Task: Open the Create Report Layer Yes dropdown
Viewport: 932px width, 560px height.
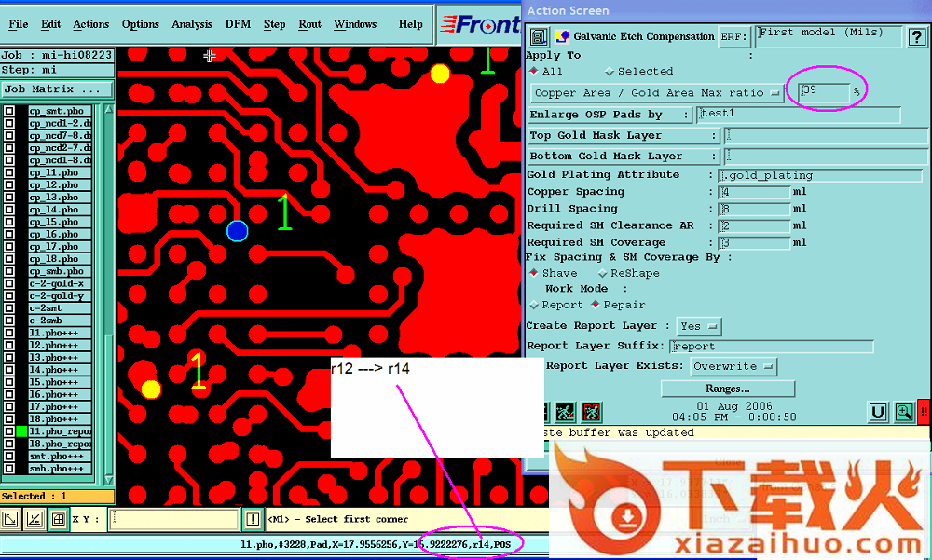Action: (x=699, y=327)
